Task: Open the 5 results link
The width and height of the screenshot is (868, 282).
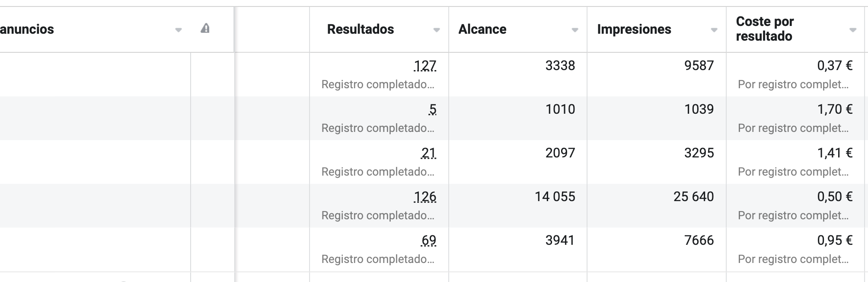Action: click(x=433, y=109)
